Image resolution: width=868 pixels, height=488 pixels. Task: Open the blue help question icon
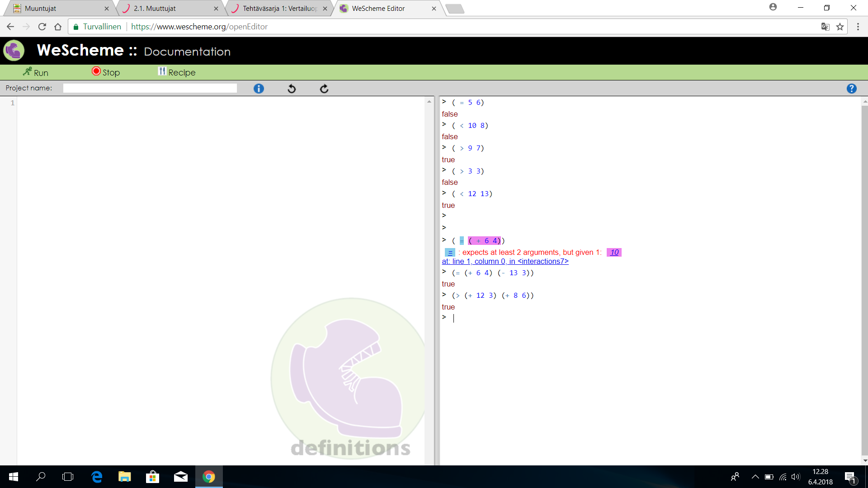click(851, 89)
